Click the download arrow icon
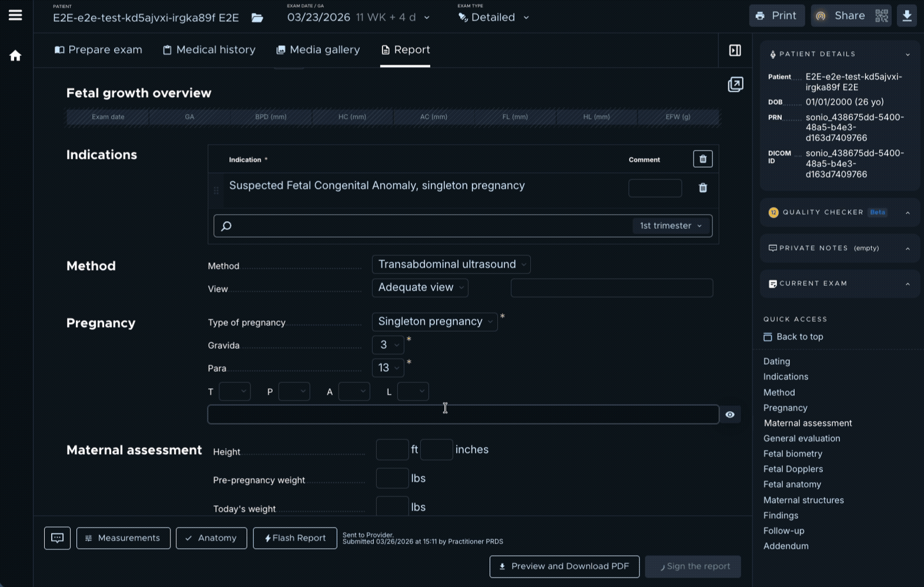The width and height of the screenshot is (924, 587). pos(907,16)
